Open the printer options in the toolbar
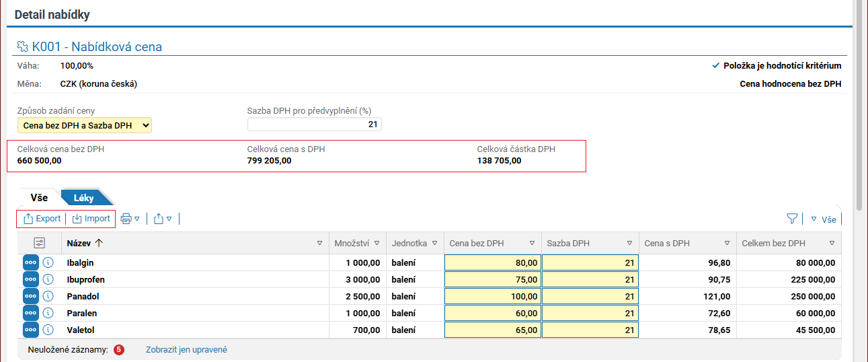 point(130,219)
